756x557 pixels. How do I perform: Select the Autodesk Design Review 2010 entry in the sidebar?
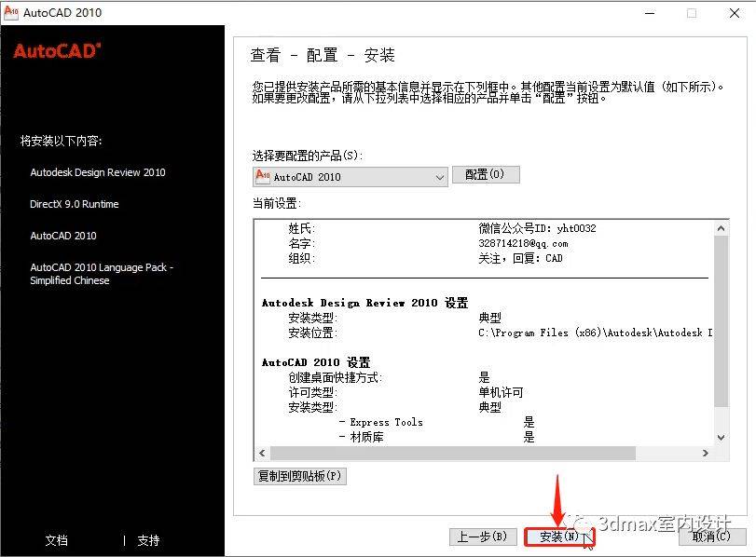pyautogui.click(x=97, y=172)
